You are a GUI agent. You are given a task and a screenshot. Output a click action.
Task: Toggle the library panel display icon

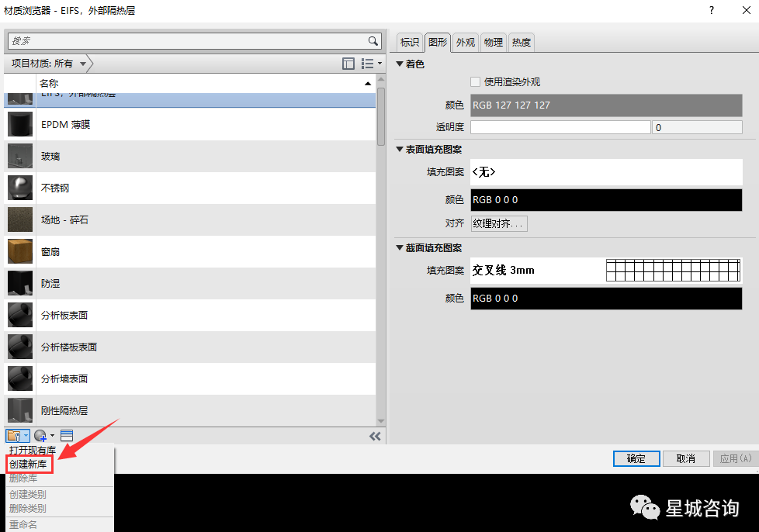click(x=348, y=64)
